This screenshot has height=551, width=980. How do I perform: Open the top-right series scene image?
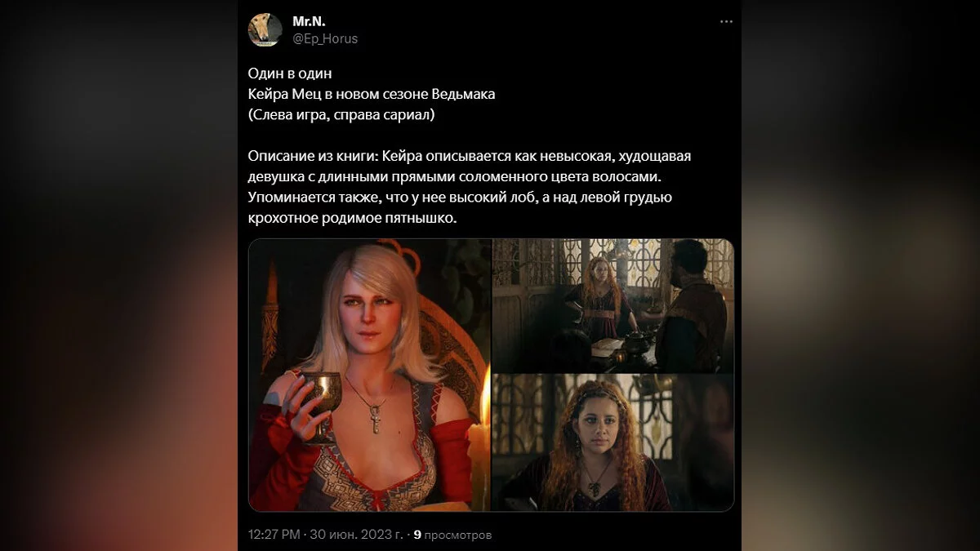(x=613, y=305)
